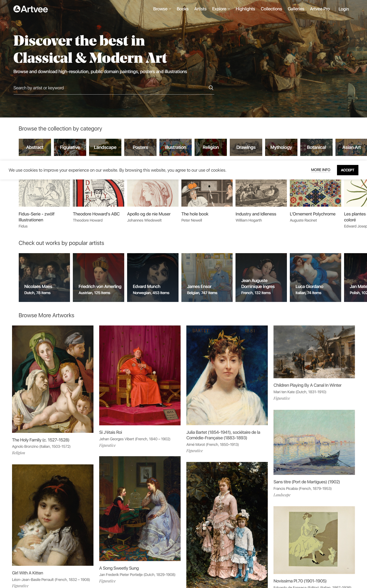
Task: Open the Books menu item
Action: click(183, 9)
